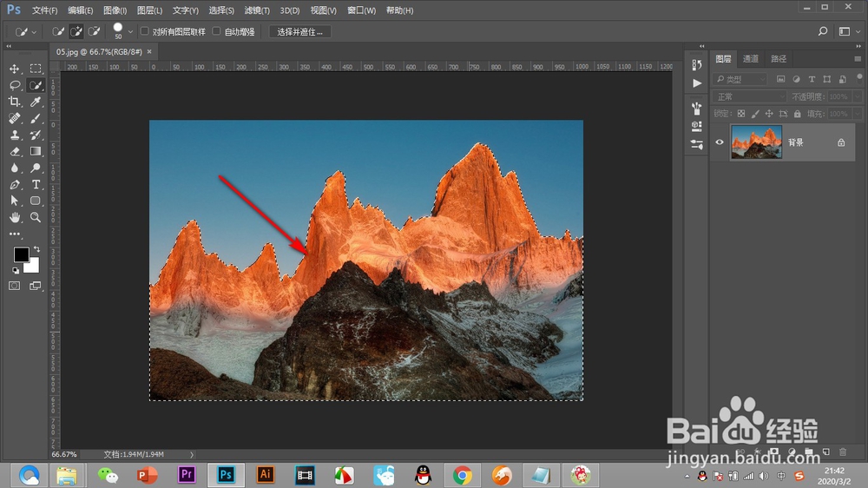Select the Crop tool

[x=15, y=102]
